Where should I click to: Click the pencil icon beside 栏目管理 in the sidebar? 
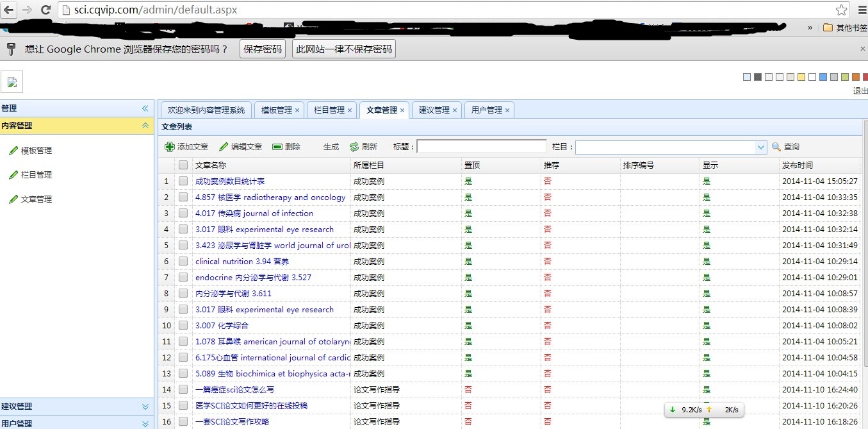pyautogui.click(x=13, y=175)
